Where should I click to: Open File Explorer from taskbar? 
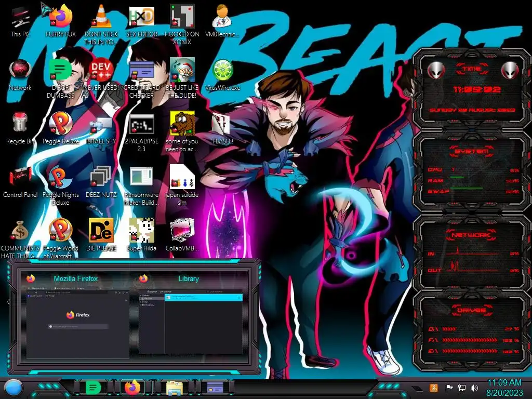tap(175, 388)
